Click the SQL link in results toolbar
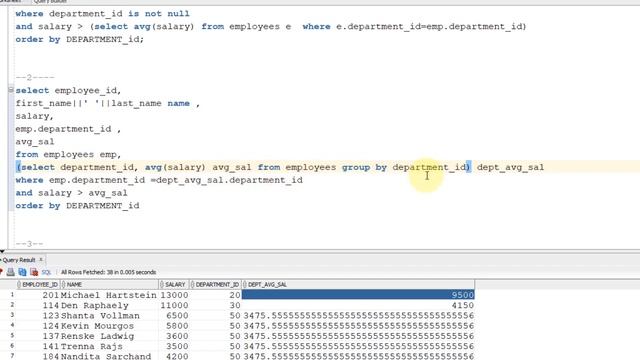Screen dimensions: 640x360 [46, 272]
